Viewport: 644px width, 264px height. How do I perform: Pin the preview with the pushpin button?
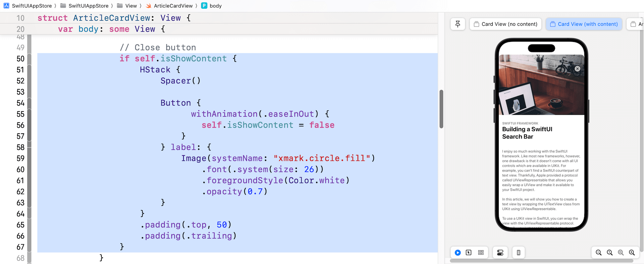point(458,24)
